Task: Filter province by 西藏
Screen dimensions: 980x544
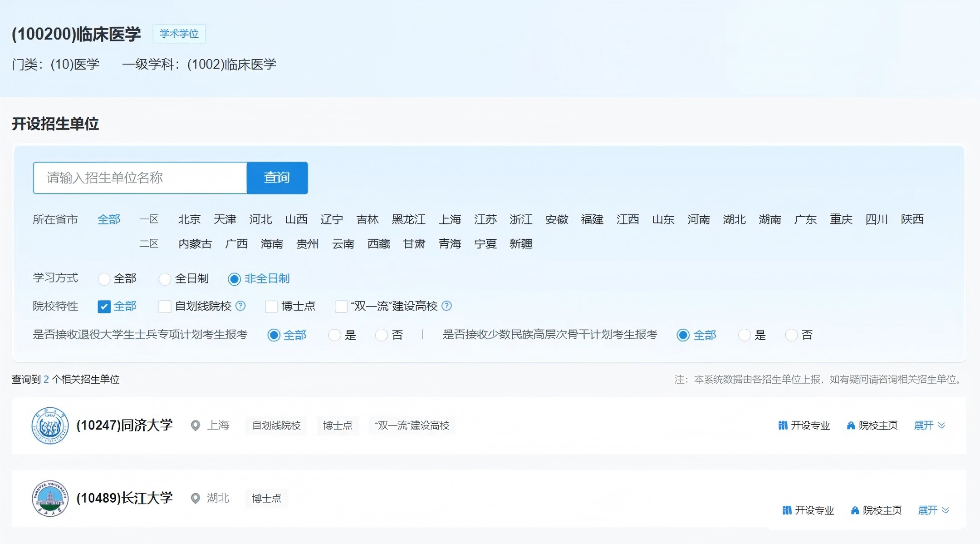Action: coord(379,244)
